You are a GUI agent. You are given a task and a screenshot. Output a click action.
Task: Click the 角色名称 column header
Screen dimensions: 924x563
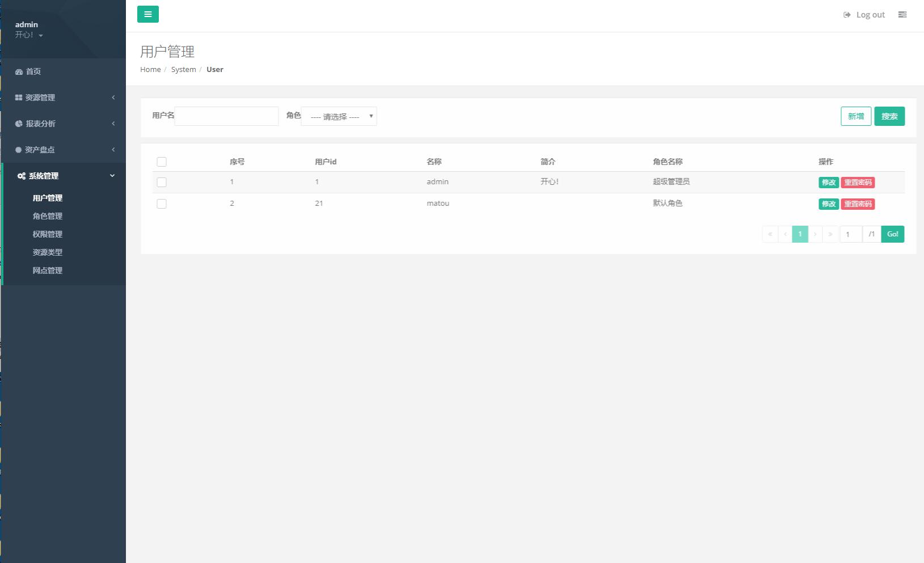668,162
